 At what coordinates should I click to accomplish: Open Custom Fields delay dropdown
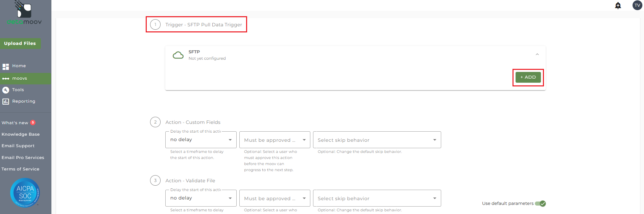point(201,140)
